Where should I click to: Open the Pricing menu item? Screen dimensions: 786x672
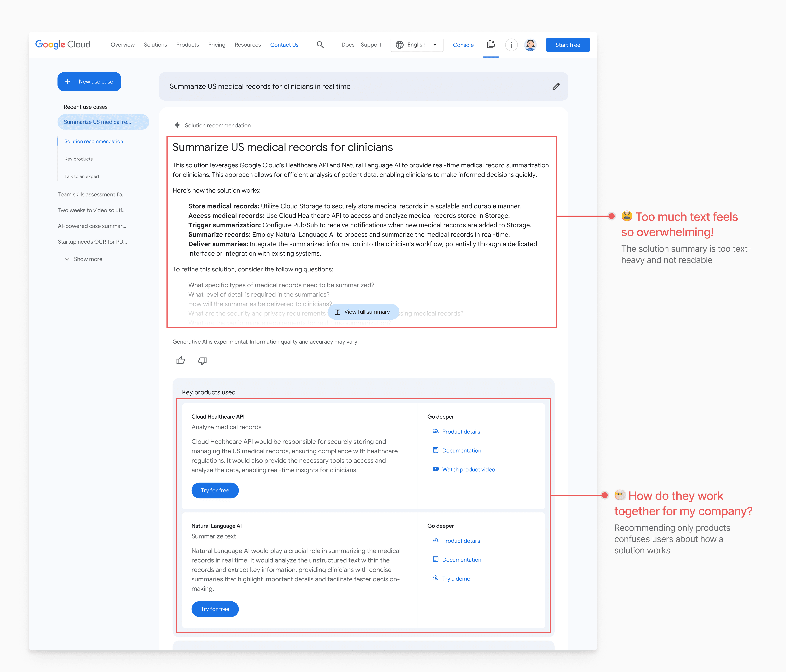pyautogui.click(x=217, y=45)
